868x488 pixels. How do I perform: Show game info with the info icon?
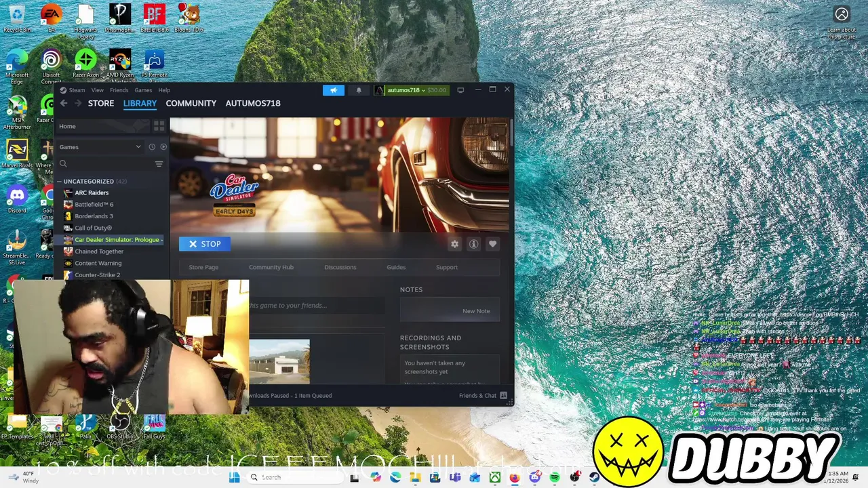(473, 244)
